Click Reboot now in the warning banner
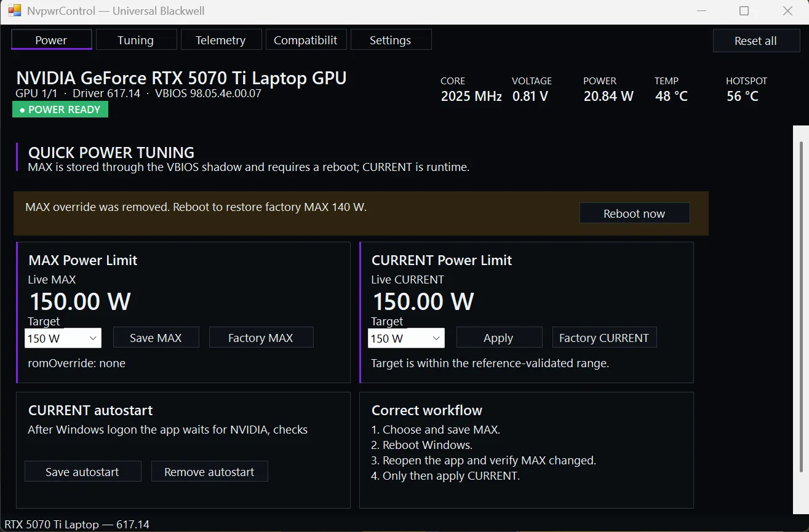809x532 pixels. pos(634,213)
